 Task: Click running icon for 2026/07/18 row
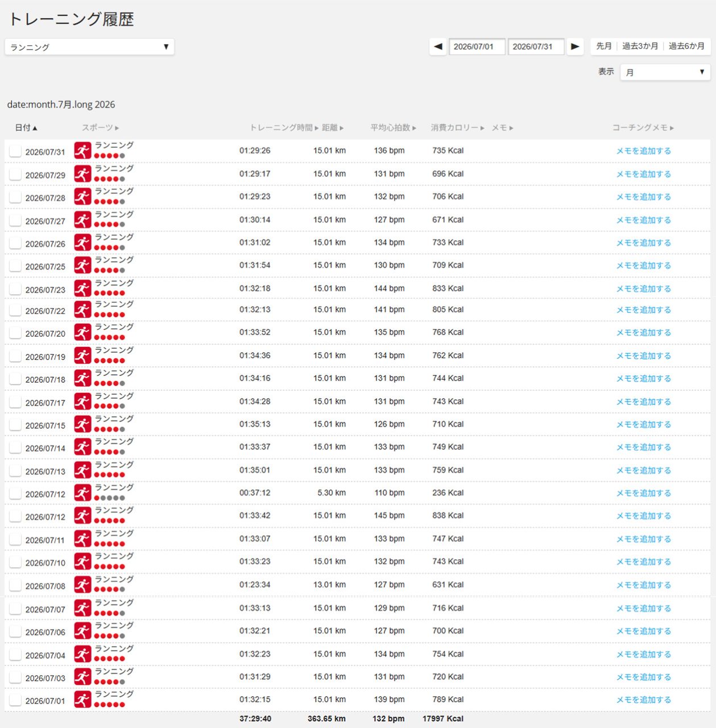pos(83,379)
